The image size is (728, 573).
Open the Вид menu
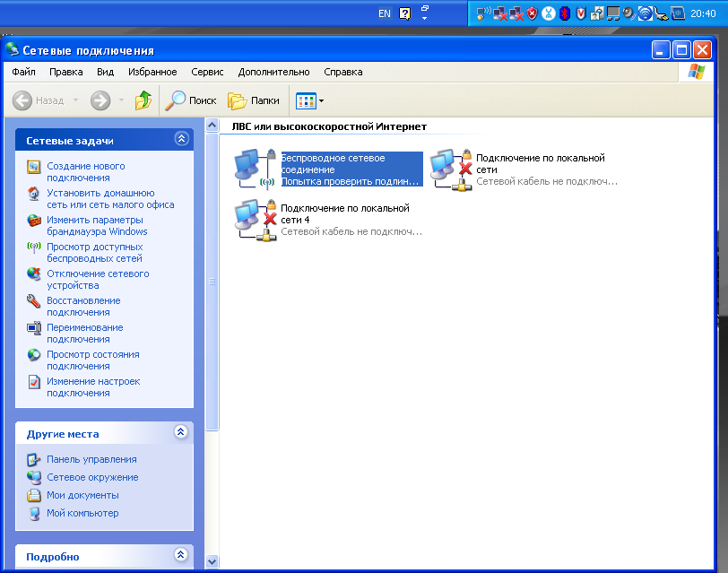click(x=106, y=72)
